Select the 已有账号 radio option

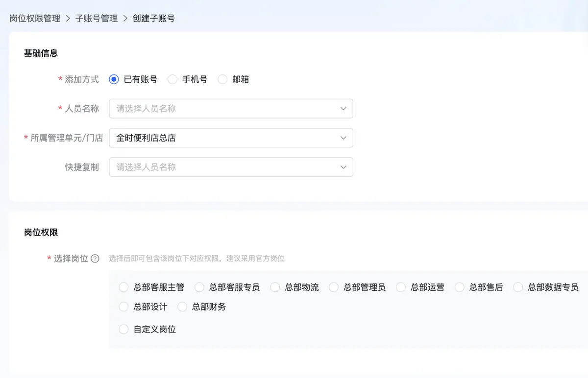pyautogui.click(x=114, y=79)
